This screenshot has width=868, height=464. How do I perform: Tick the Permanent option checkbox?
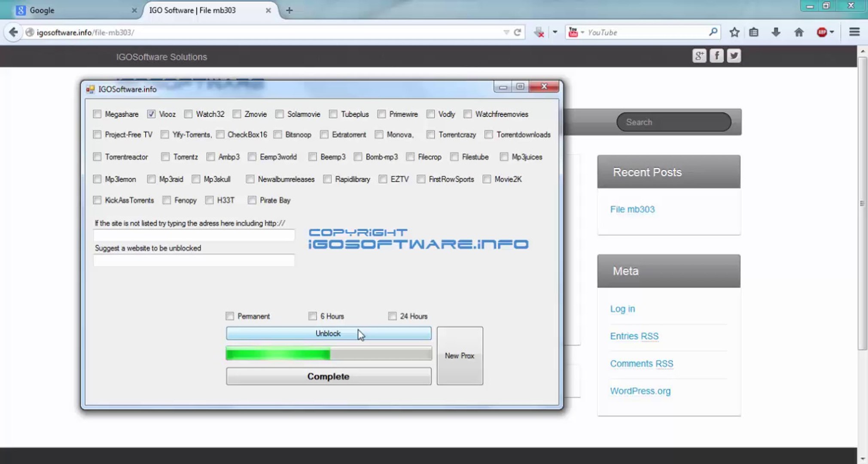coord(230,316)
